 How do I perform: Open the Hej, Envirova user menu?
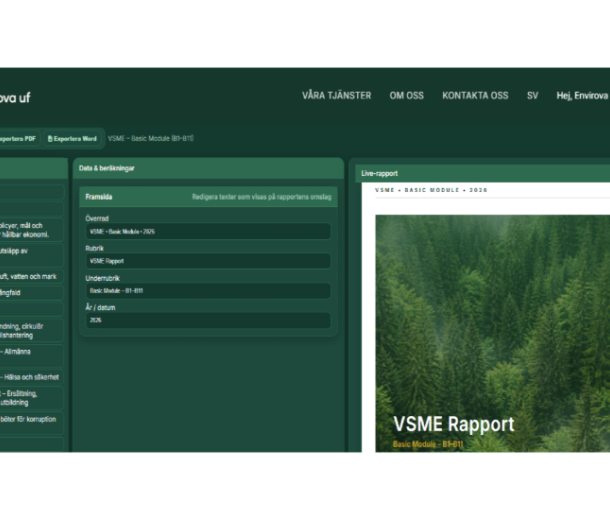[x=581, y=96]
